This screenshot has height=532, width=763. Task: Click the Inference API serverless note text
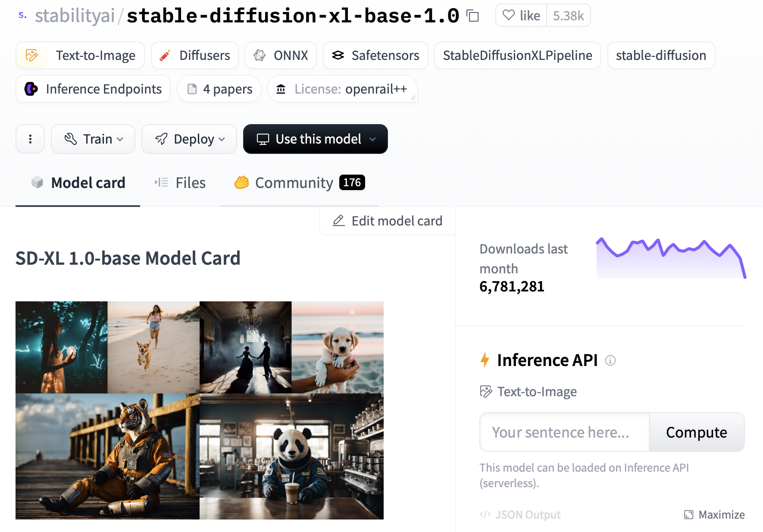tap(584, 475)
